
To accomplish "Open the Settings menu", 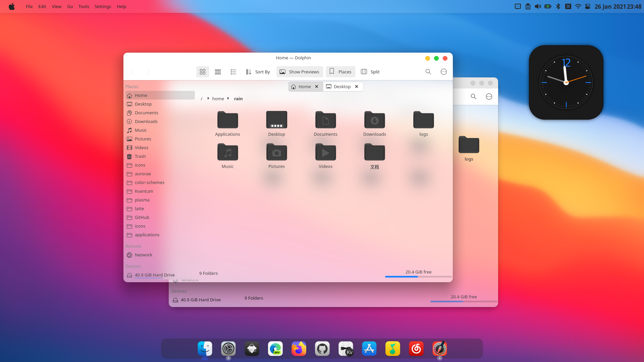I will coord(103,6).
